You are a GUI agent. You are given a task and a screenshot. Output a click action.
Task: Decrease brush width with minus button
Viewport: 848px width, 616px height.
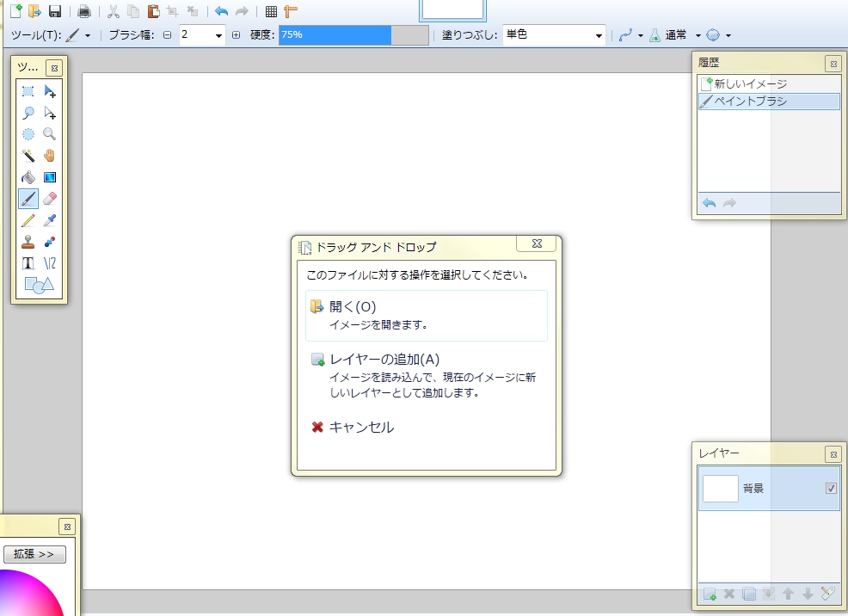(168, 35)
